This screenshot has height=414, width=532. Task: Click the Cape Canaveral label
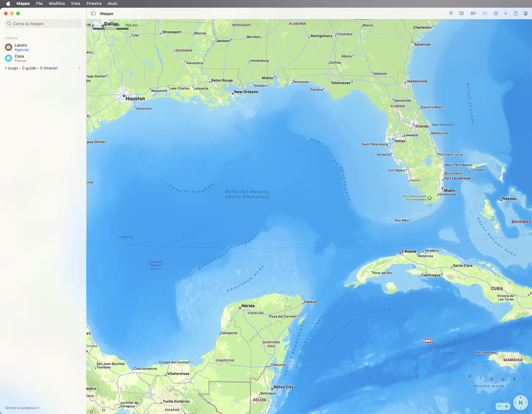click(443, 125)
